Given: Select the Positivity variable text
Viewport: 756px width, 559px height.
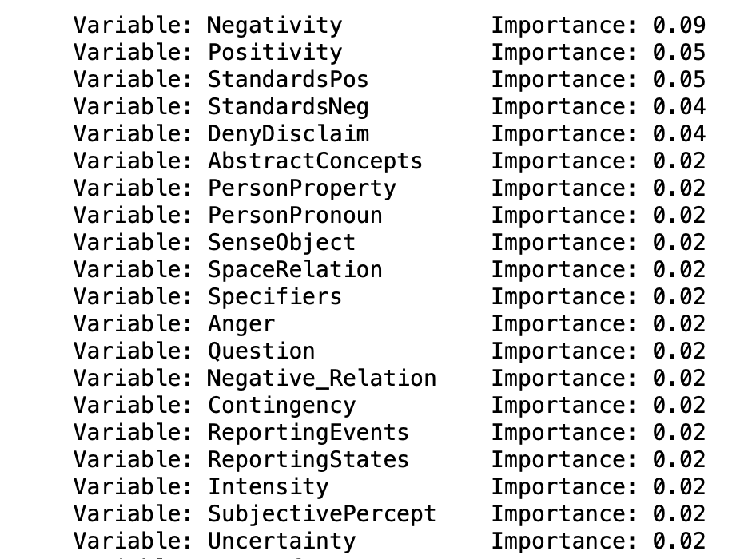Looking at the screenshot, I should tap(274, 53).
